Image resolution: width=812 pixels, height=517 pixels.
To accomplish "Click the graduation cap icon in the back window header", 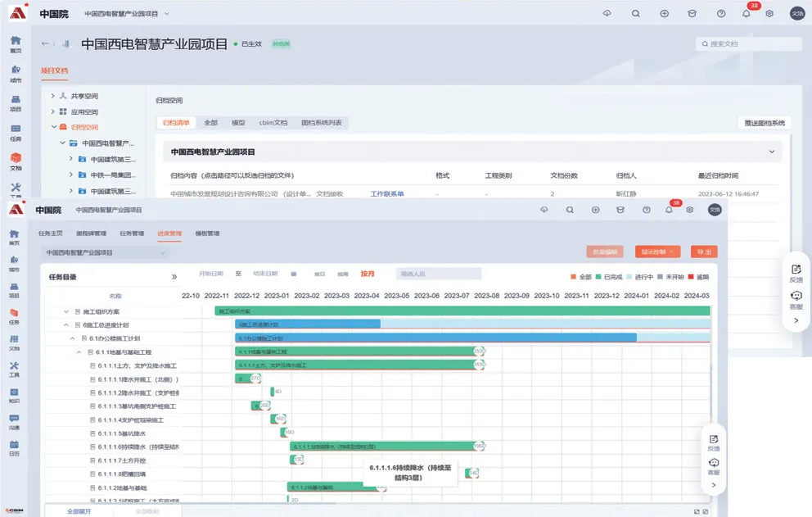I will [x=692, y=13].
